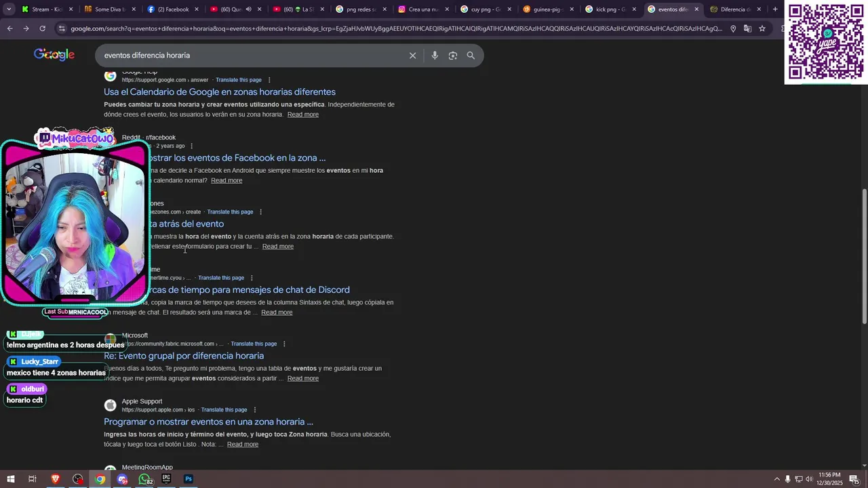
Task: Click Translate this page on Microsoft result
Action: tap(254, 344)
